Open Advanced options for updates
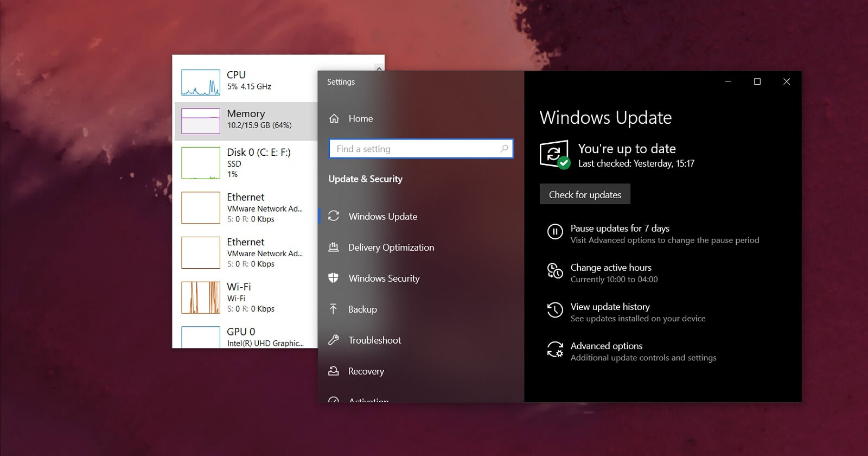The image size is (868, 456). (607, 346)
